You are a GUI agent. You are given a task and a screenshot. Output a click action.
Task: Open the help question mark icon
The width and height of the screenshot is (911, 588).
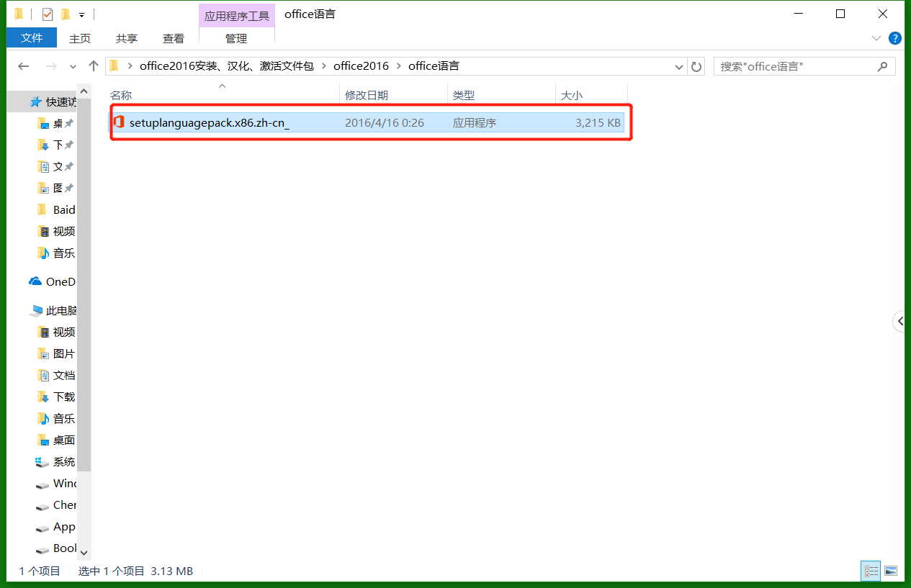click(x=895, y=38)
